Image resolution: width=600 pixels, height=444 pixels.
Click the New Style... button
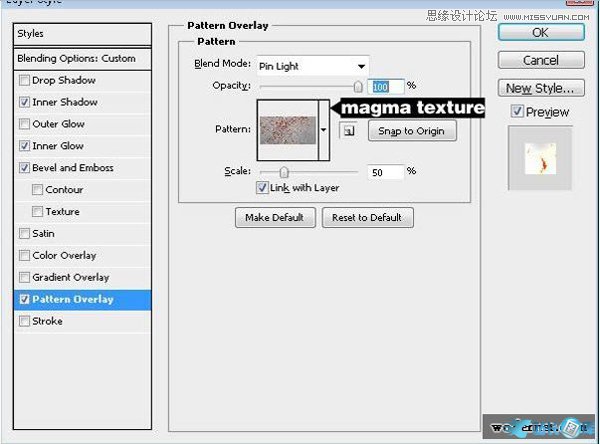coord(540,89)
